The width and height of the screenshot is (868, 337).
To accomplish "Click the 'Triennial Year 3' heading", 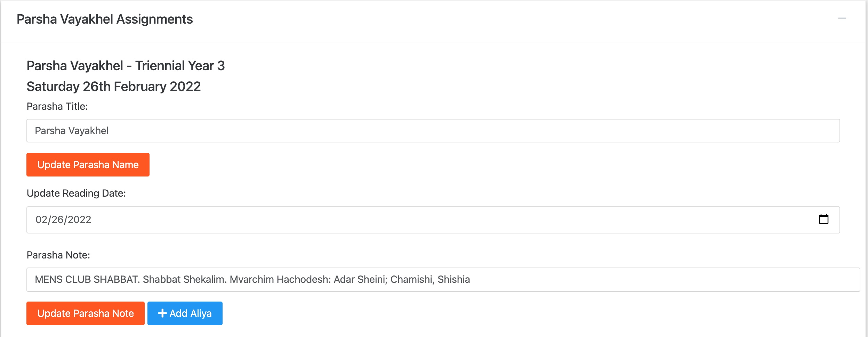I will [x=180, y=66].
